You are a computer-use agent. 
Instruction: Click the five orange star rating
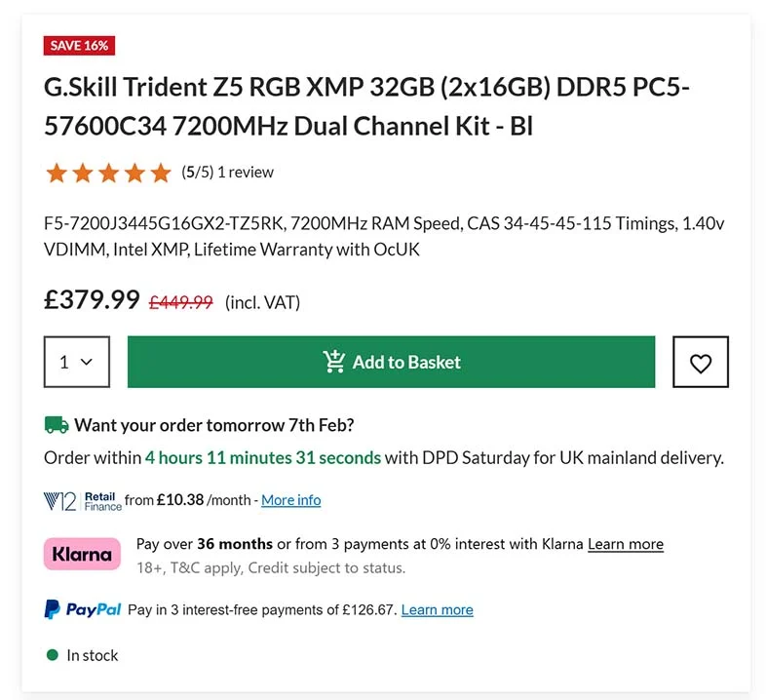[x=107, y=173]
